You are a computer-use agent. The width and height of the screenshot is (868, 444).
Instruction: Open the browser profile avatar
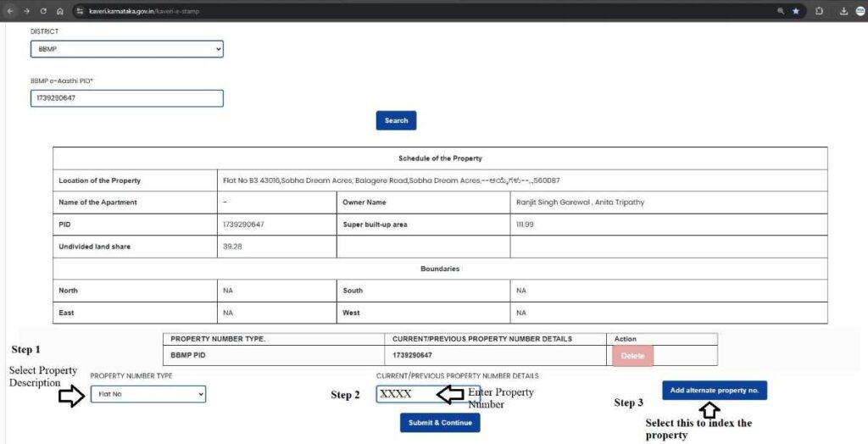[x=860, y=11]
